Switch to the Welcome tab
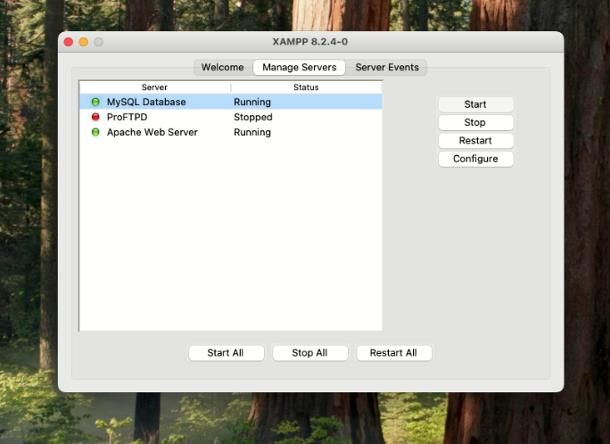 [x=223, y=67]
